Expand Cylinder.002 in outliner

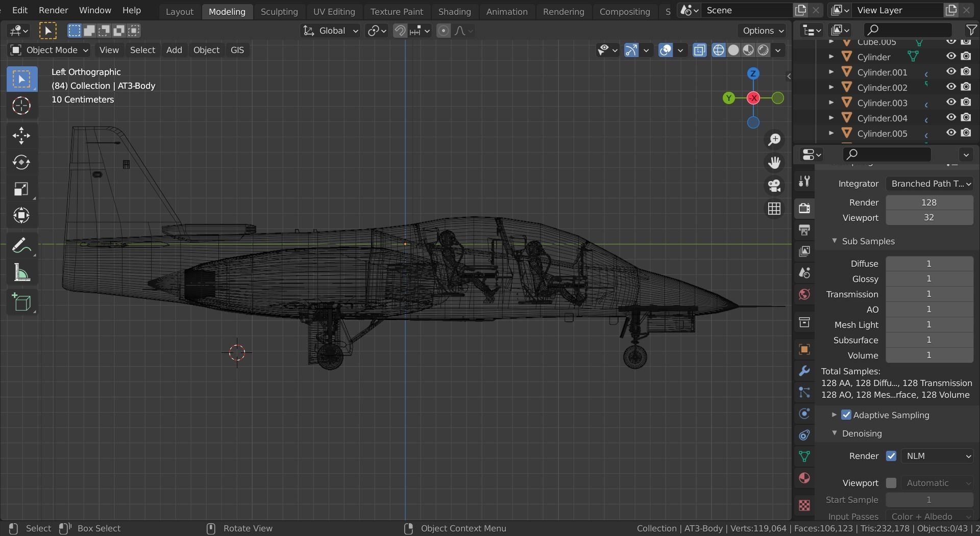pos(831,87)
